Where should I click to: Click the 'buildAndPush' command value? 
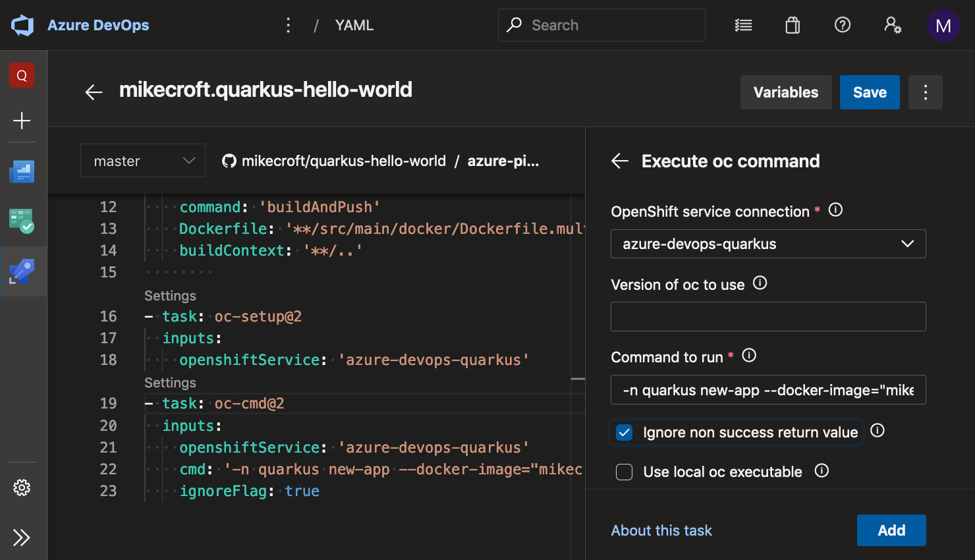pos(320,207)
